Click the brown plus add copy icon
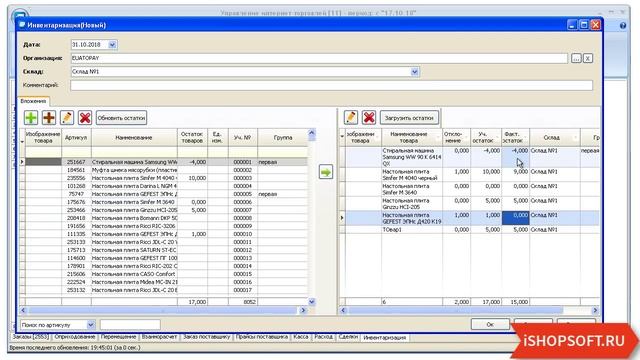Viewport: 640px width, 360px height. coord(49,118)
